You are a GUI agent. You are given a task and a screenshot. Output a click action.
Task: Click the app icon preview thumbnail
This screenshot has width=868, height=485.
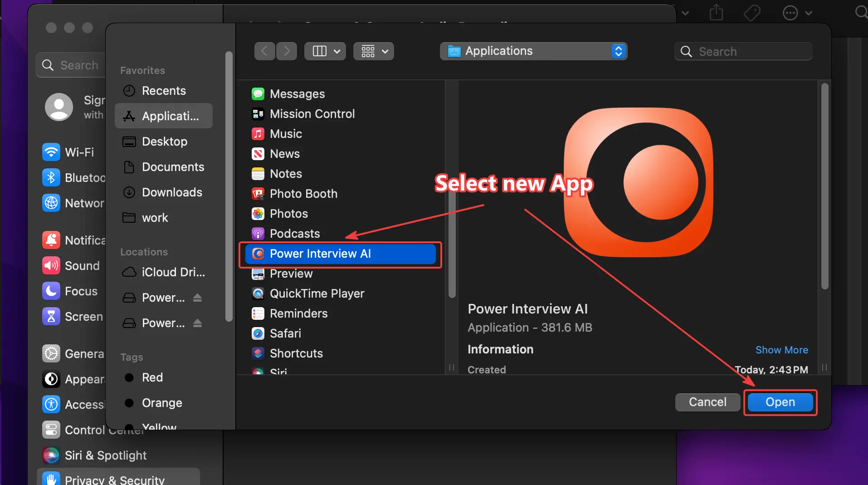tap(638, 182)
